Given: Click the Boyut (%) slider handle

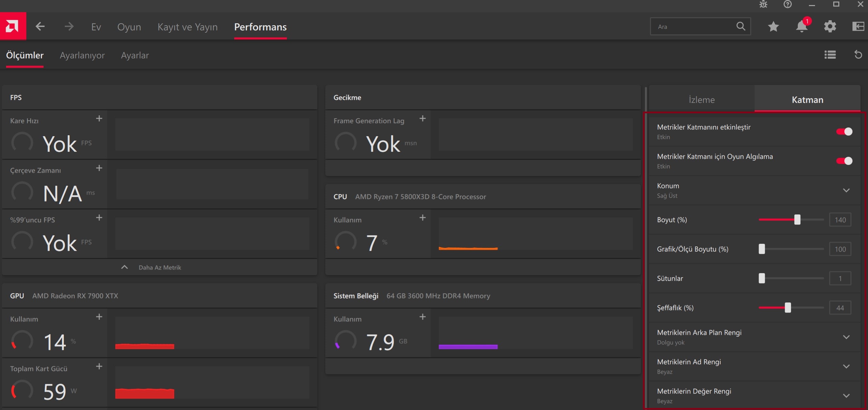Looking at the screenshot, I should click(797, 219).
